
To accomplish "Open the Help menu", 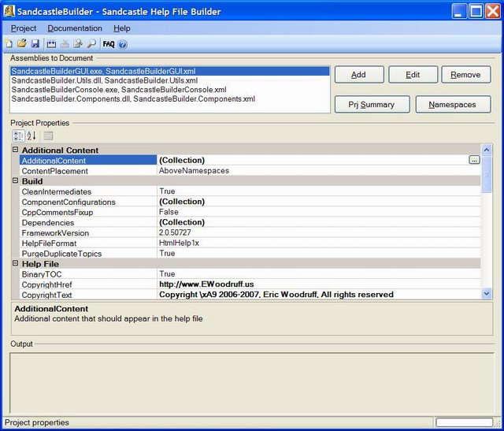I will pyautogui.click(x=122, y=28).
